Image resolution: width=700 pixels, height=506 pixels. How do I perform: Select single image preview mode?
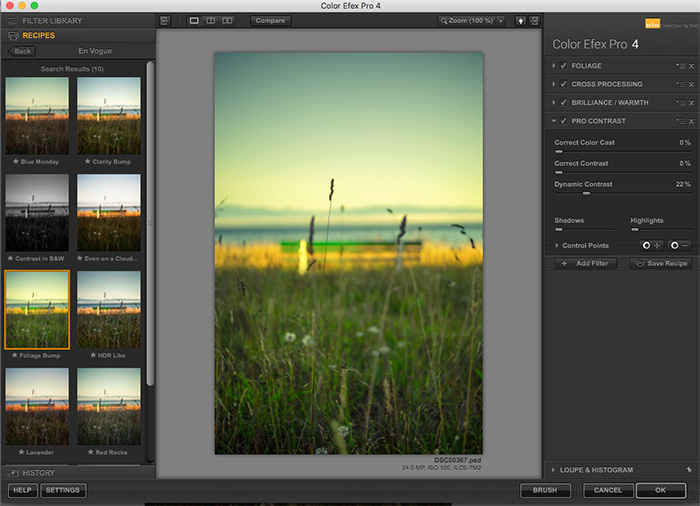(x=194, y=21)
